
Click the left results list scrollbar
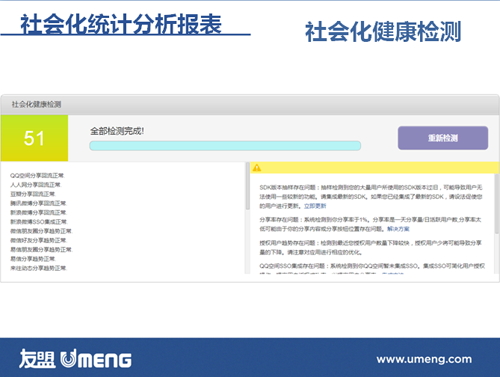pos(248,186)
